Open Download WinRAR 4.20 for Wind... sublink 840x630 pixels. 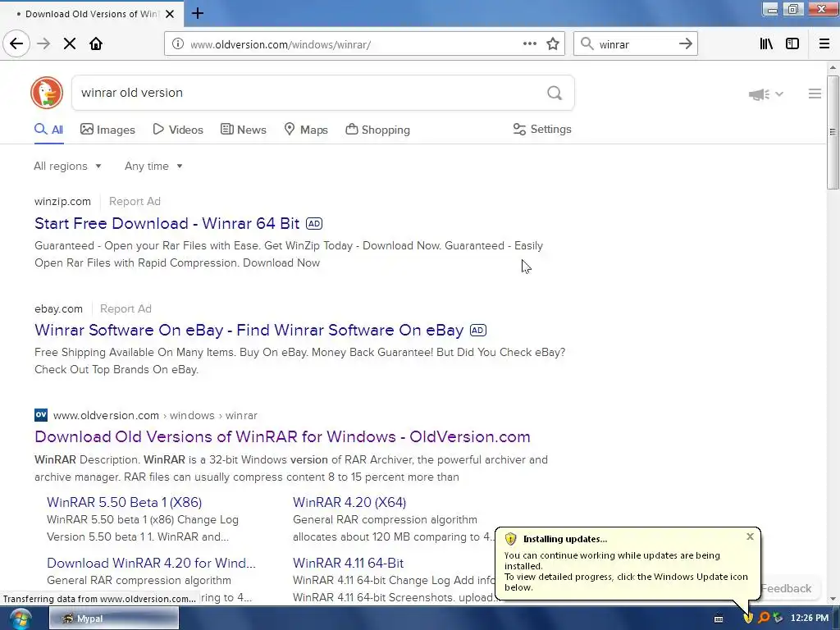pos(151,563)
